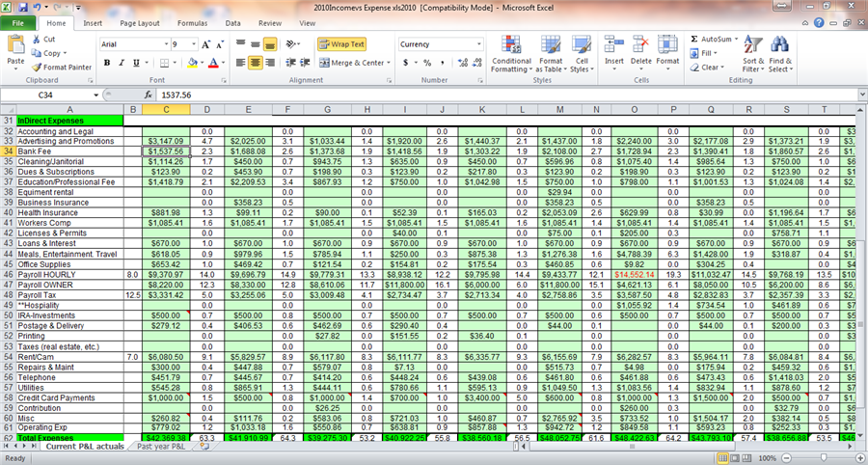Click the AutoSum sigma icon
This screenshot has width=868, height=465.
click(x=694, y=40)
